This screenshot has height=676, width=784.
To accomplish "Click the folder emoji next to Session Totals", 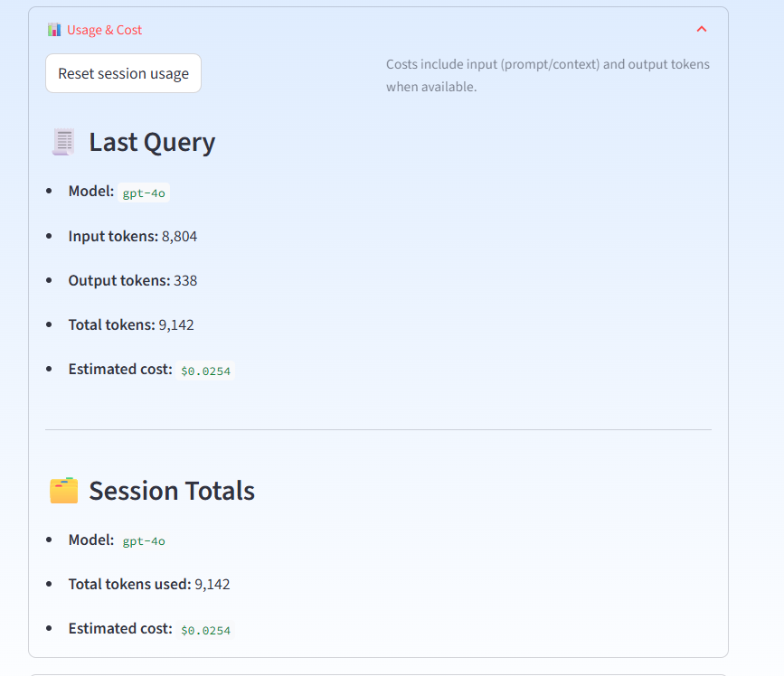I will [x=61, y=490].
